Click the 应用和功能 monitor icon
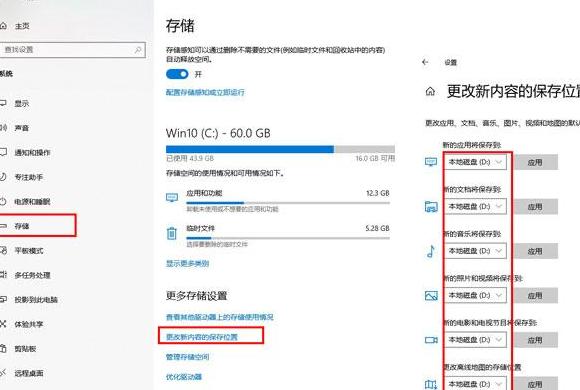Image resolution: width=580 pixels, height=390 pixels. click(172, 198)
